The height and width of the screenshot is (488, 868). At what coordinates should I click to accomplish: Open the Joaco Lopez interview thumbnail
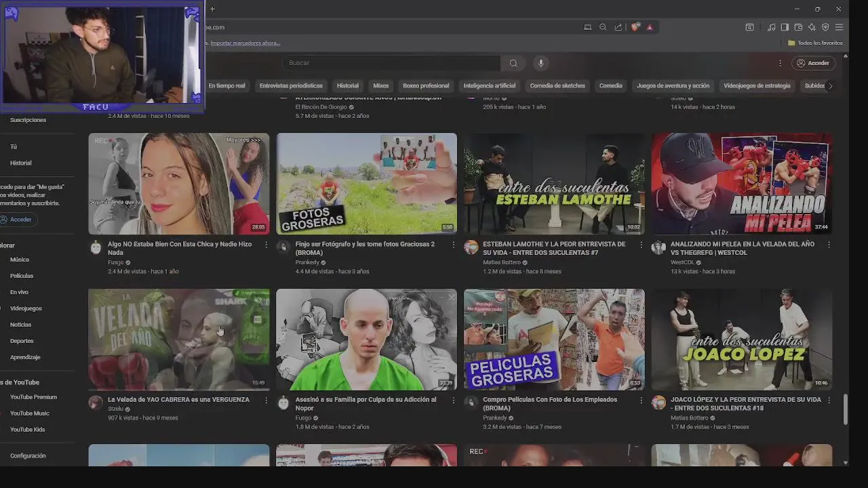[742, 340]
